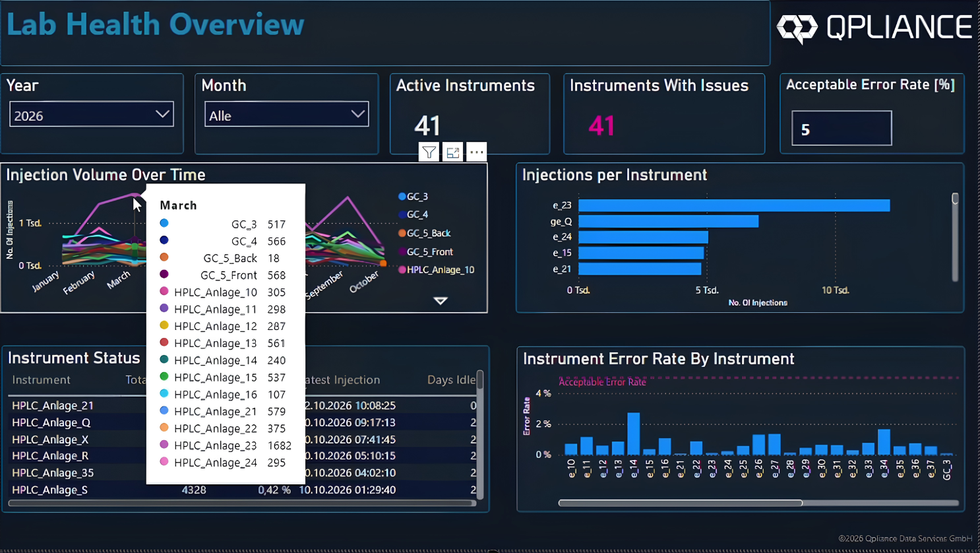Expand the Year 2026 dropdown
The image size is (980, 553).
click(x=92, y=114)
